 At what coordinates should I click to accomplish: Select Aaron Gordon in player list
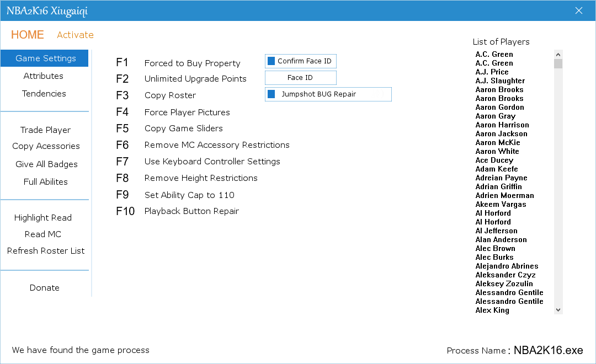pos(499,107)
